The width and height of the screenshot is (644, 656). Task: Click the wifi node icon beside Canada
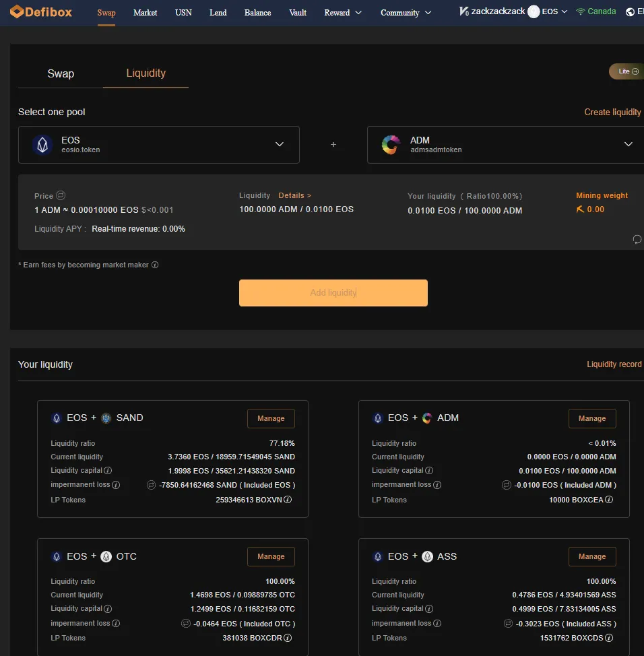[x=581, y=11]
